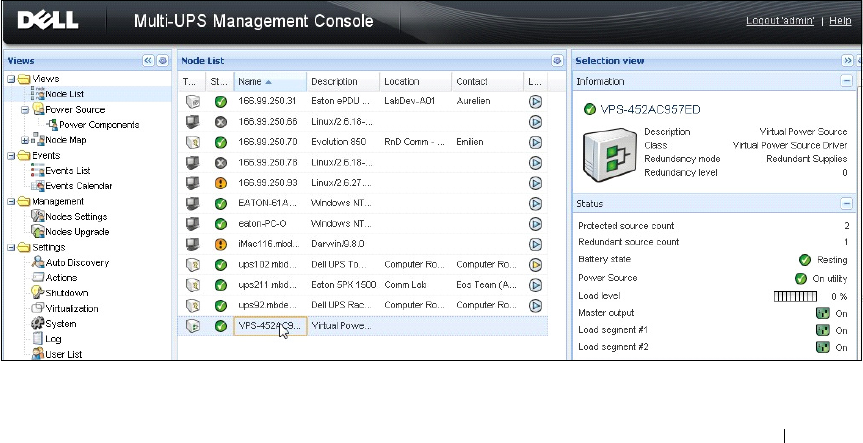Open the Help link
This screenshot has height=443, width=863.
[840, 21]
